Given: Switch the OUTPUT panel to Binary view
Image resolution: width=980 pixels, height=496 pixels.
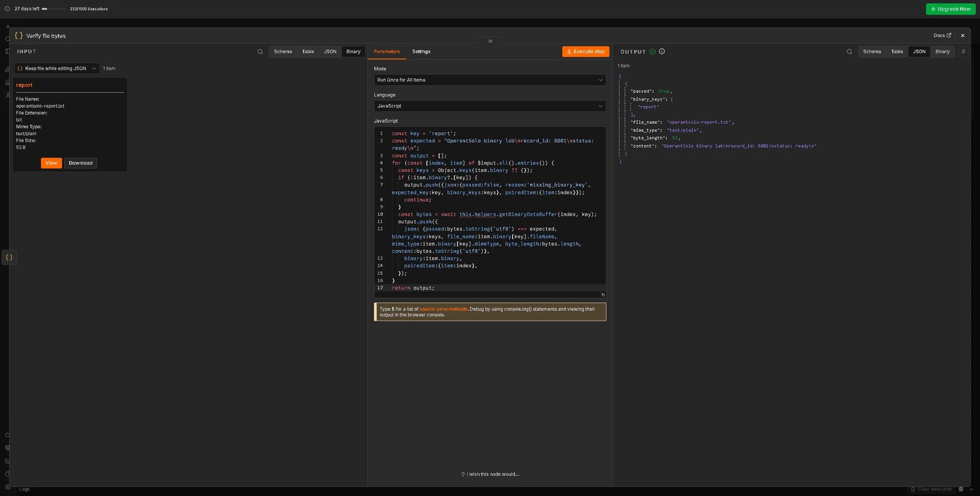Looking at the screenshot, I should point(943,52).
